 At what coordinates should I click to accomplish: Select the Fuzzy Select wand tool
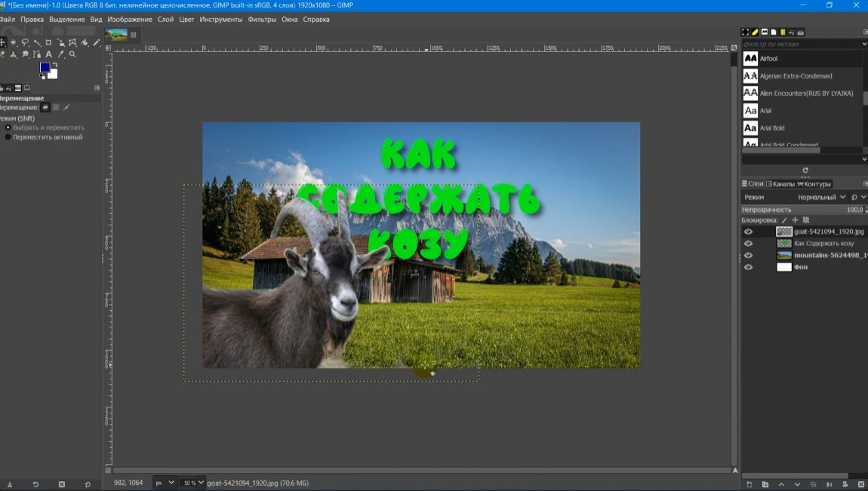tap(37, 42)
